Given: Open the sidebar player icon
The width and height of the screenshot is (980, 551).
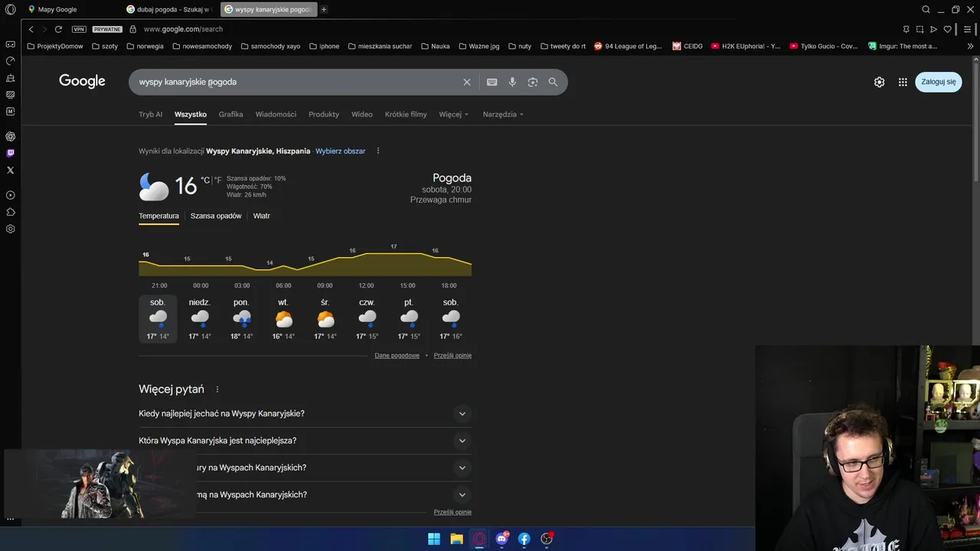Looking at the screenshot, I should pos(10,195).
